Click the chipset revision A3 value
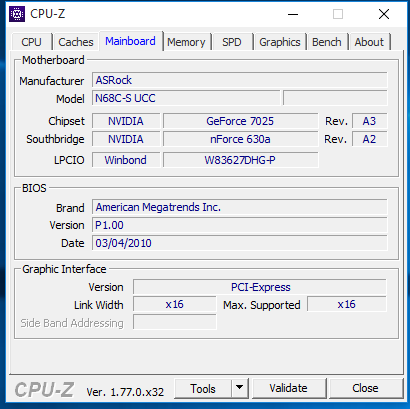Screen dimensions: 410x409 370,121
